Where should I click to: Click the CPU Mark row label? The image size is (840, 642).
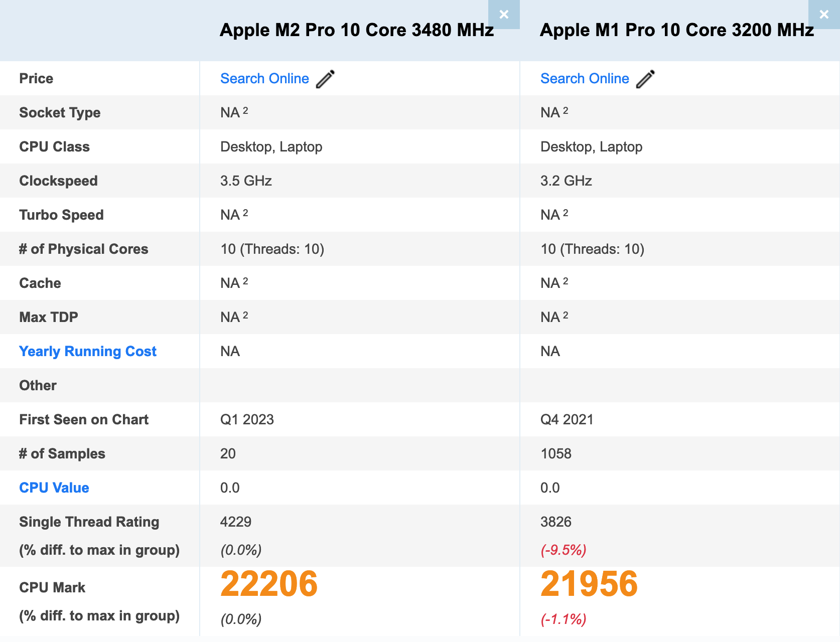tap(52, 588)
